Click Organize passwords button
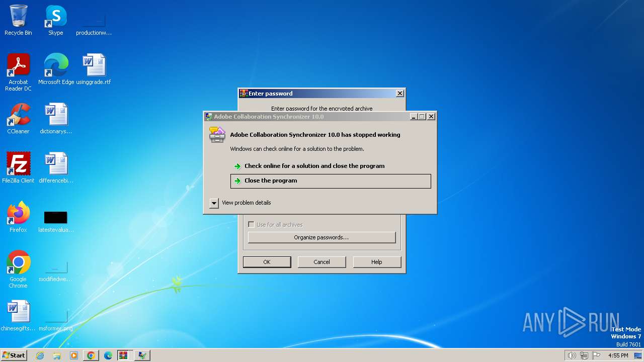This screenshot has height=362, width=644. pos(321,237)
